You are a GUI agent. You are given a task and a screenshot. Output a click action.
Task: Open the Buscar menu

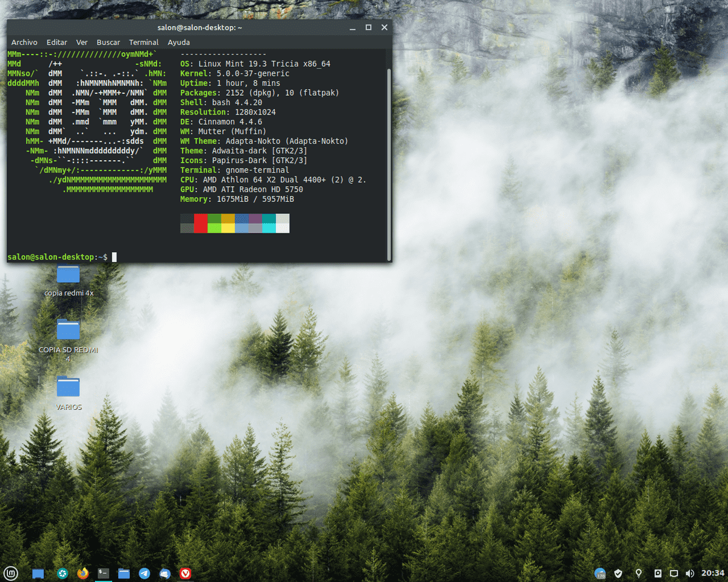109,42
